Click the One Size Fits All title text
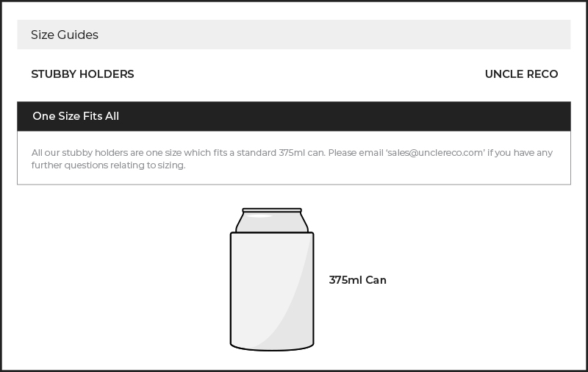This screenshot has width=588, height=372. click(76, 116)
